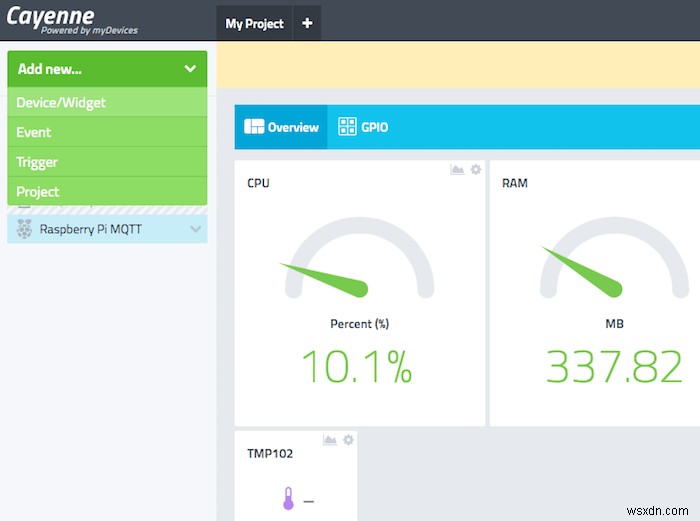
Task: Select Trigger from Add new menu
Action: click(x=107, y=162)
